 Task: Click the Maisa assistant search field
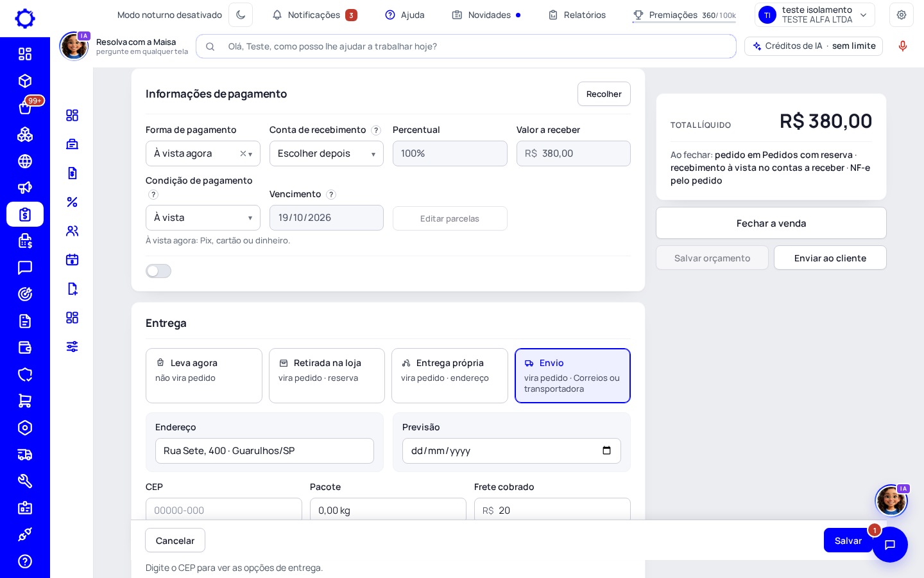coord(466,46)
